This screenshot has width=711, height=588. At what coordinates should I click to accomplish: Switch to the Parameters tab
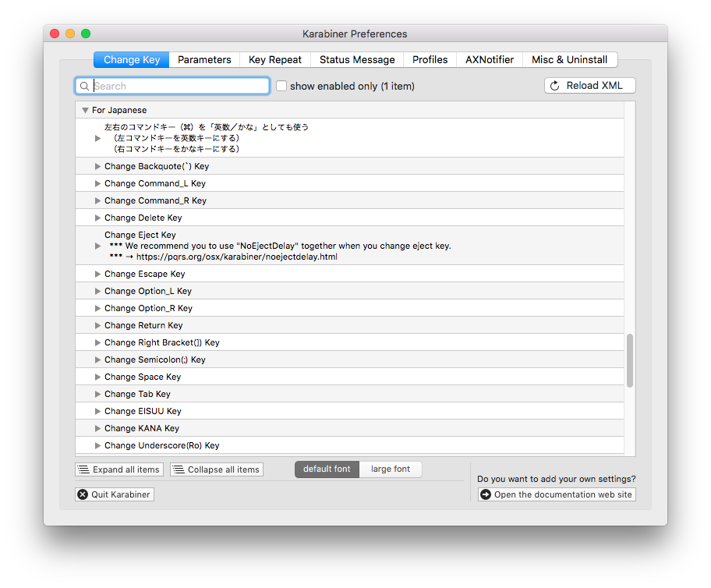204,59
